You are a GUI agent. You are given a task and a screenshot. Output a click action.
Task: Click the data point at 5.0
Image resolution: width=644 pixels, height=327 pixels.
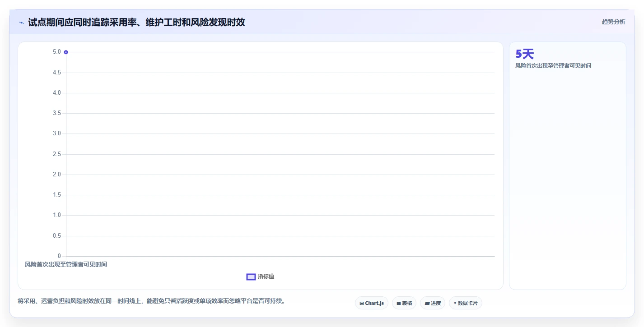click(66, 52)
